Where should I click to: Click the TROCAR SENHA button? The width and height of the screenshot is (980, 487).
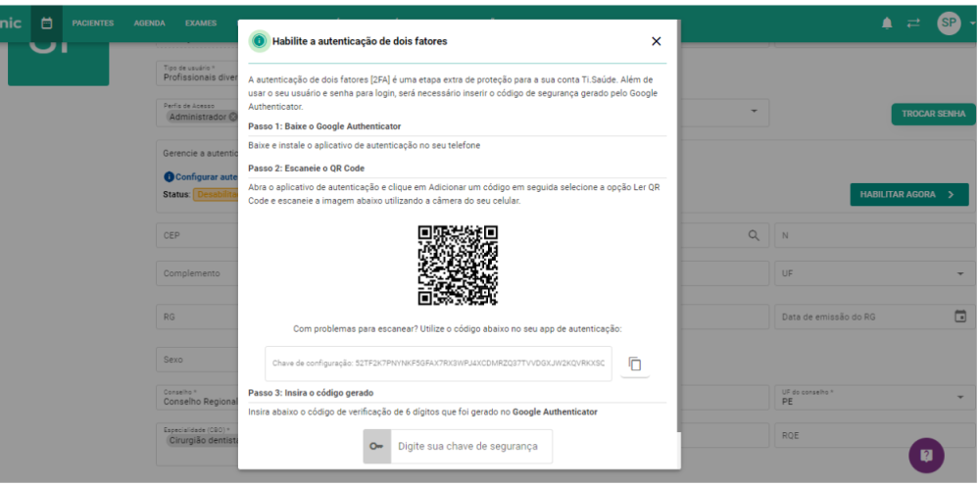pos(933,114)
